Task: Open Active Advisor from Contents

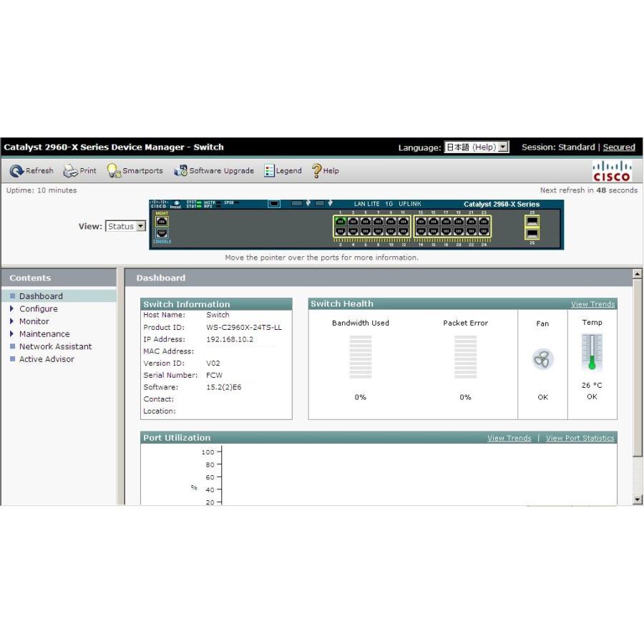Action: 46,359
